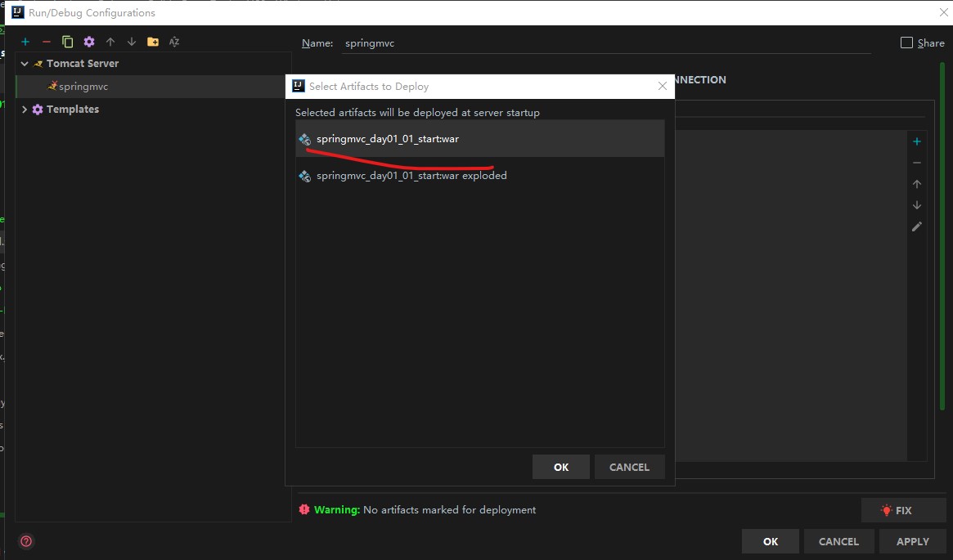The width and height of the screenshot is (953, 560).
Task: Open help question mark icon
Action: (x=26, y=541)
